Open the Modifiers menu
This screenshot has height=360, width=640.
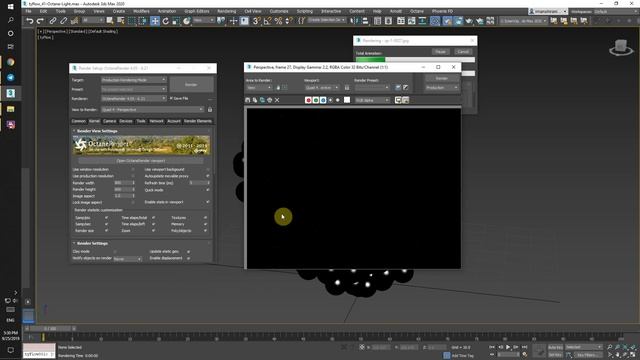click(x=141, y=11)
